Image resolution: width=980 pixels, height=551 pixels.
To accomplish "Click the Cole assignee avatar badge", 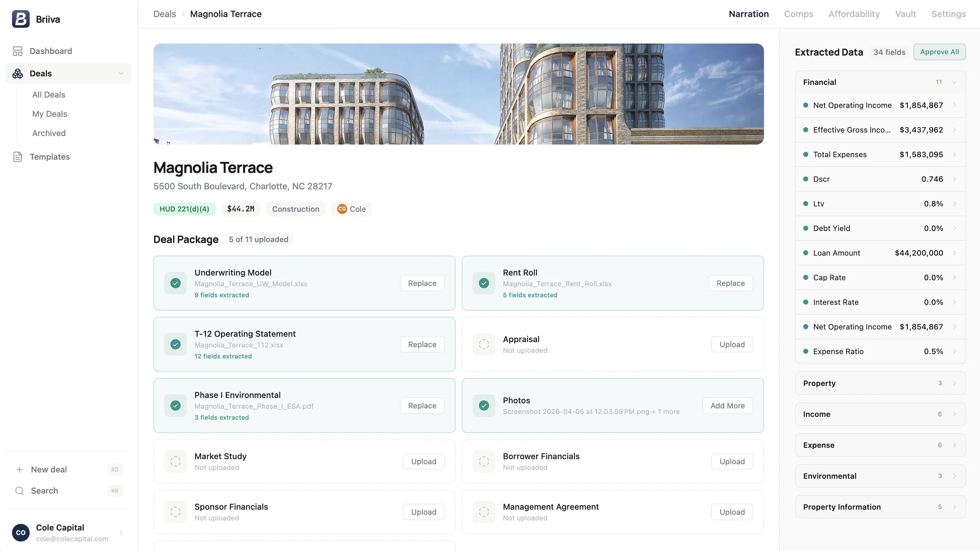I will tap(342, 209).
